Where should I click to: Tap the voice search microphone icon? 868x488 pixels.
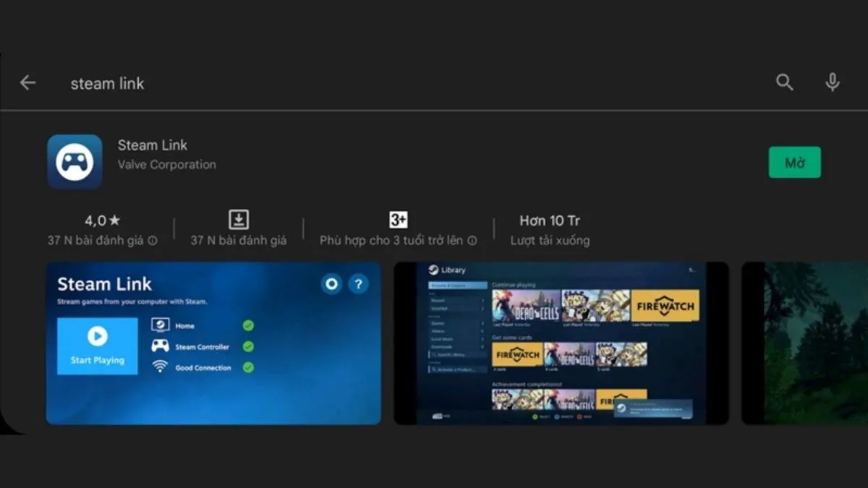coord(832,82)
